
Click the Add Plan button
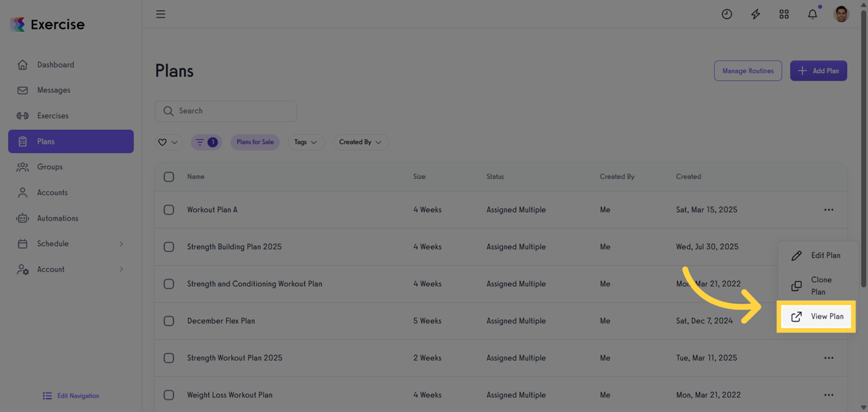(x=818, y=71)
